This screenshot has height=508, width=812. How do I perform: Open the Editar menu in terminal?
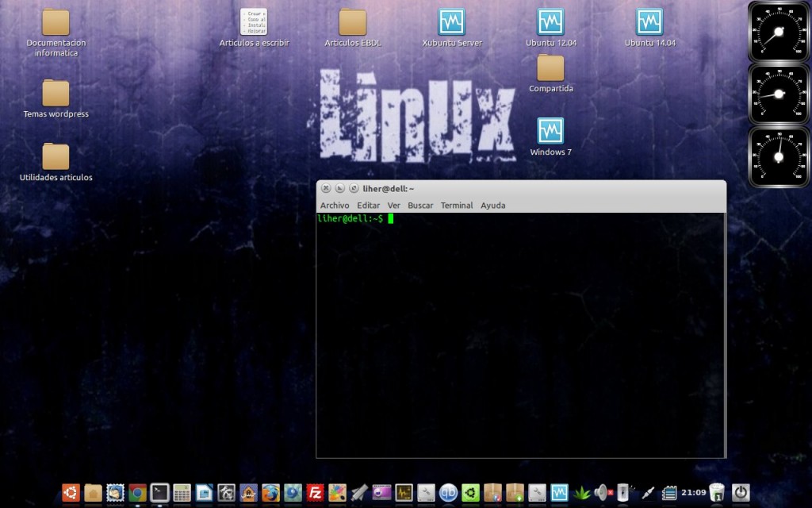(368, 206)
